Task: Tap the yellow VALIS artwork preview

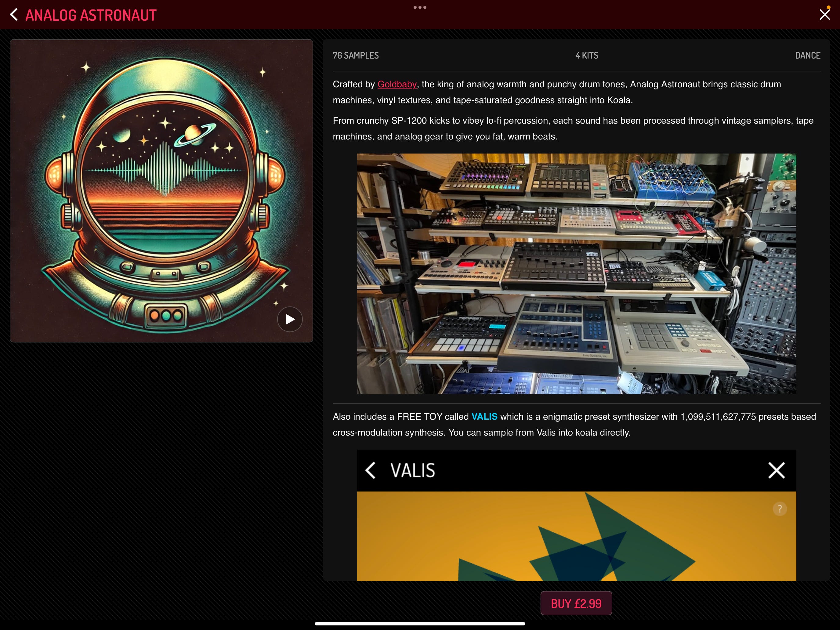Action: pos(577,536)
